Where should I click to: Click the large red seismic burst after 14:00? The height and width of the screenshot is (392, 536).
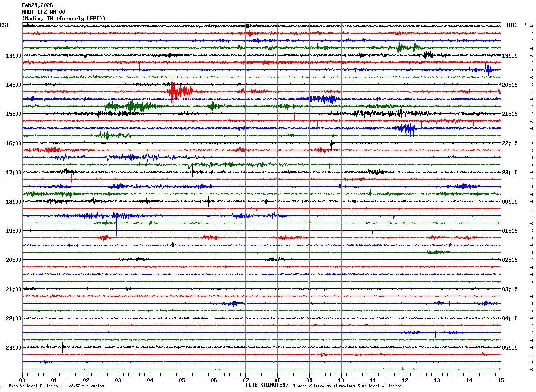coord(179,92)
